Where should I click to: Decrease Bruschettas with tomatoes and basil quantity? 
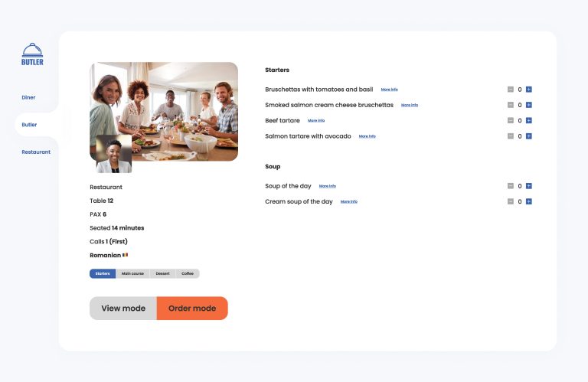[511, 90]
